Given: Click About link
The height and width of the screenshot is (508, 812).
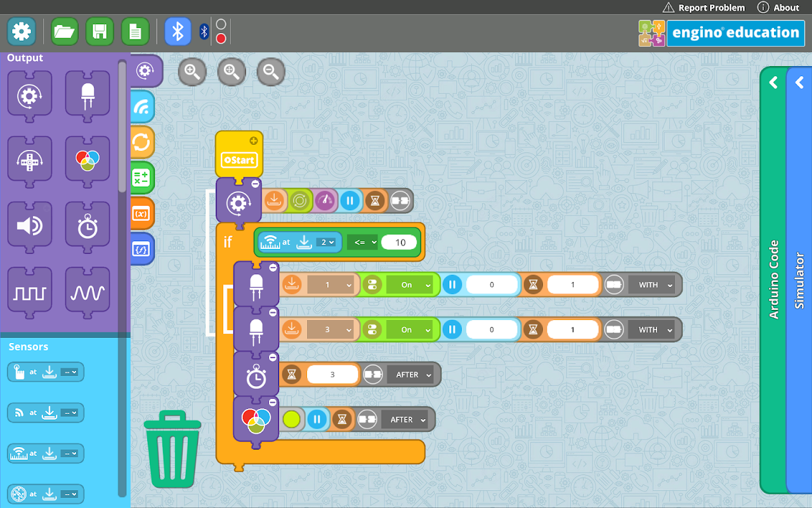Looking at the screenshot, I should pyautogui.click(x=778, y=8).
